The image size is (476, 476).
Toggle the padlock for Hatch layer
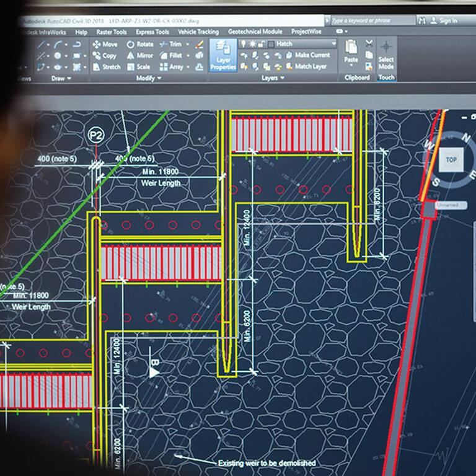[261, 45]
